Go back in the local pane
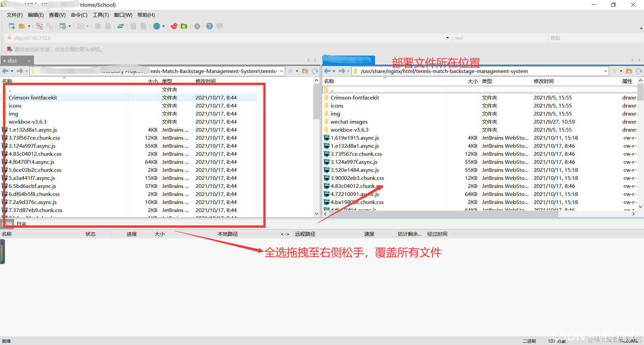The image size is (644, 345). (x=6, y=71)
